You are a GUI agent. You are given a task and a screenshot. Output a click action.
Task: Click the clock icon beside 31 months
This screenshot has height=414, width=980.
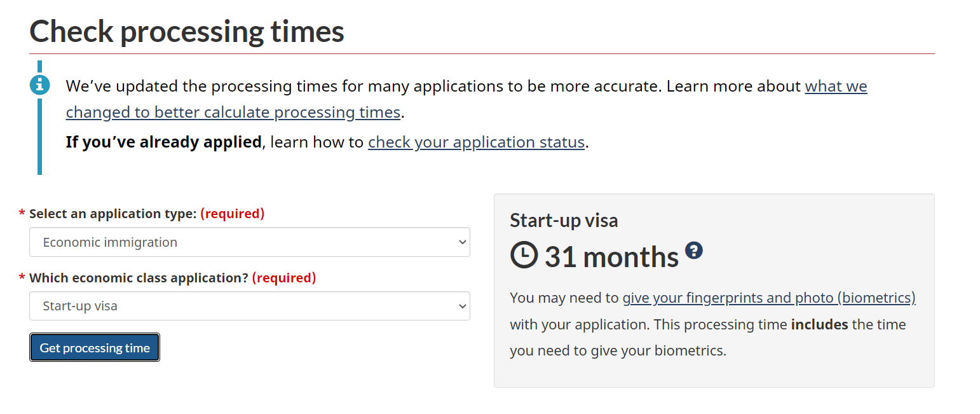click(x=524, y=256)
